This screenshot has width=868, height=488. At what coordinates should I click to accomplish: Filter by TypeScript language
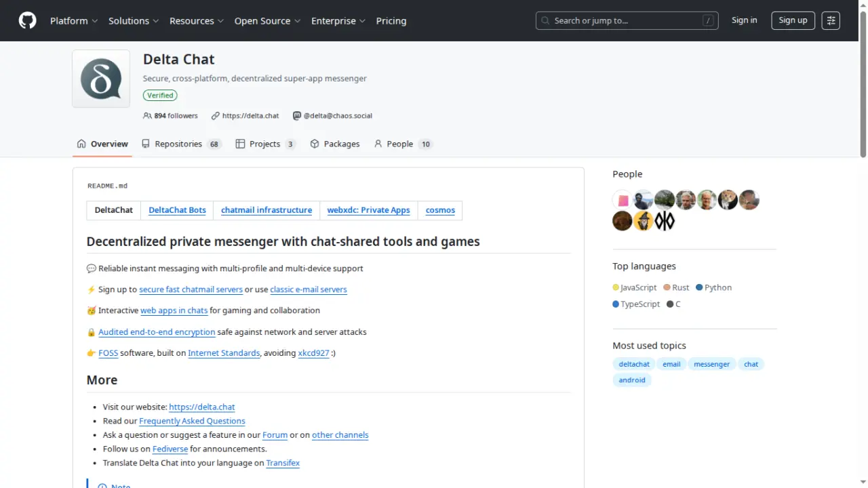(636, 304)
